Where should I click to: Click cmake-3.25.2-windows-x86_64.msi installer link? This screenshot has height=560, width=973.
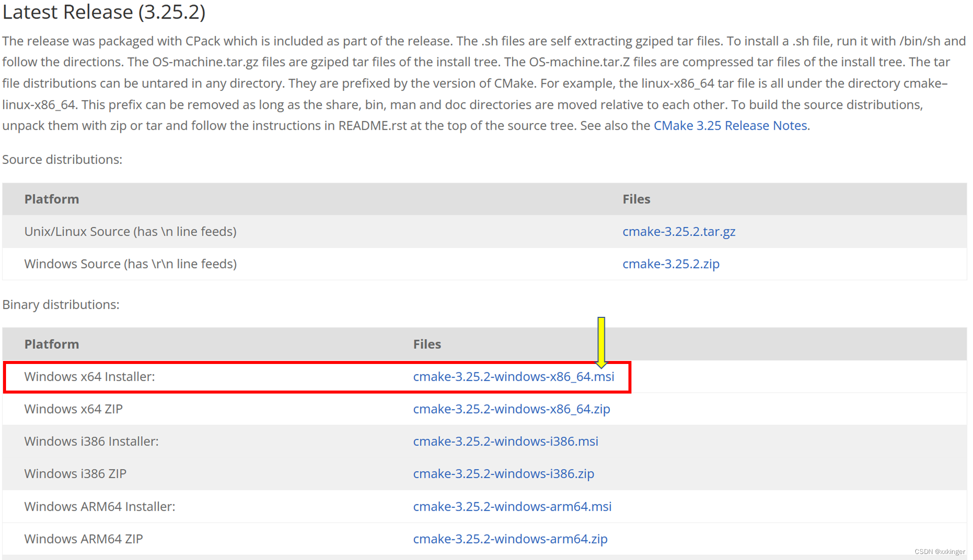pos(513,377)
